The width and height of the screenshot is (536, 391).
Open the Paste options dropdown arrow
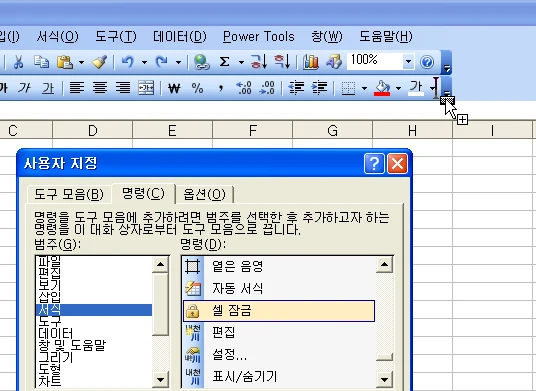pos(81,62)
